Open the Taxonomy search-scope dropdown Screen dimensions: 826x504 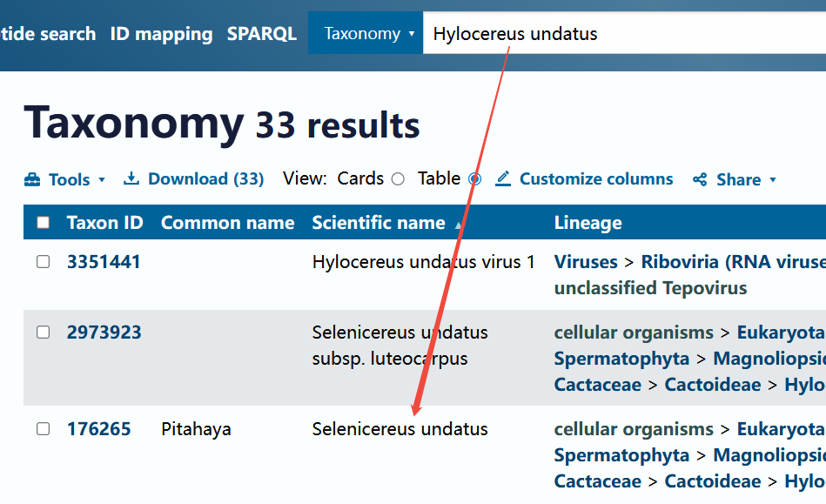coord(366,33)
